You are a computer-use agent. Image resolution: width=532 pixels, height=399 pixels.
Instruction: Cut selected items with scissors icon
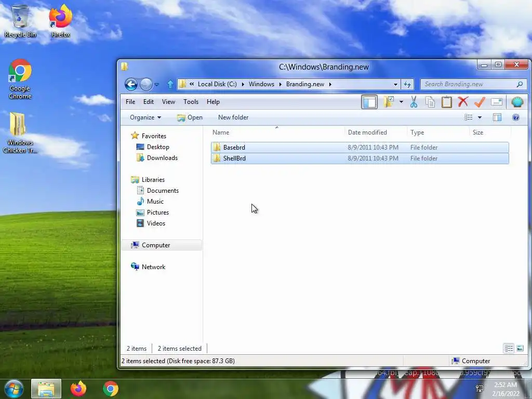[x=414, y=102]
